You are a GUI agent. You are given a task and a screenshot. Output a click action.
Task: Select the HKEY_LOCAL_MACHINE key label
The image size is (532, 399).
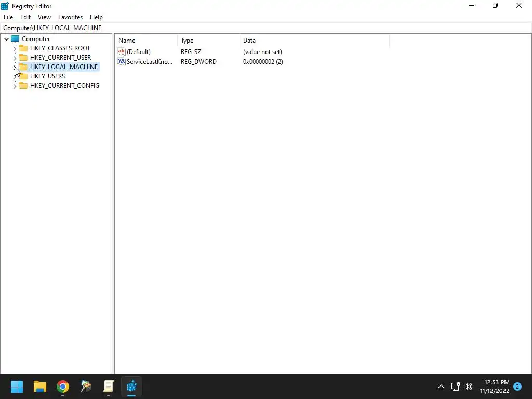(x=64, y=67)
